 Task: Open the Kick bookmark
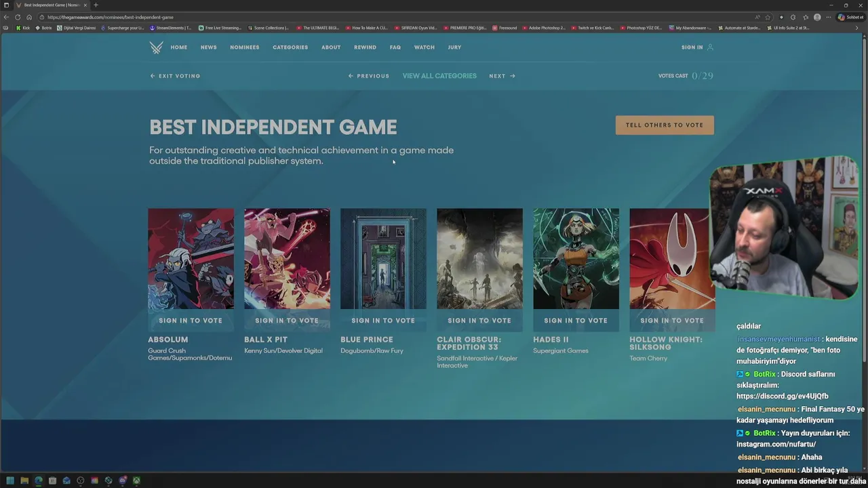[23, 28]
